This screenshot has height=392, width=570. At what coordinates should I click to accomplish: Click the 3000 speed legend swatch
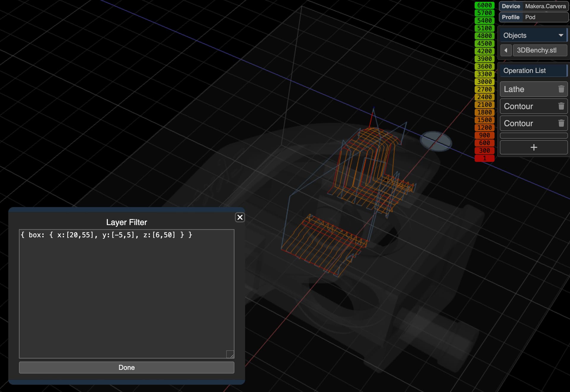point(484,82)
